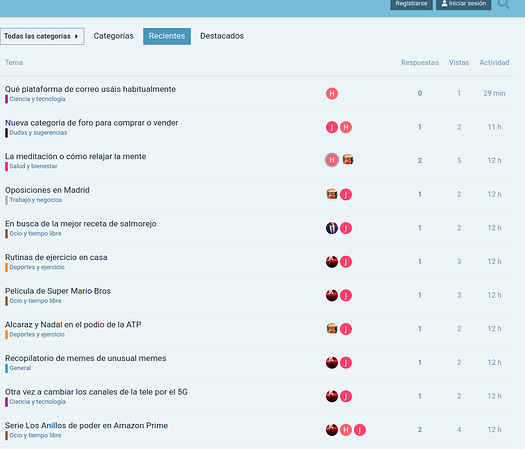Click J avatar on Rutinas de ejercicio
This screenshot has height=449, width=525.
(x=346, y=262)
